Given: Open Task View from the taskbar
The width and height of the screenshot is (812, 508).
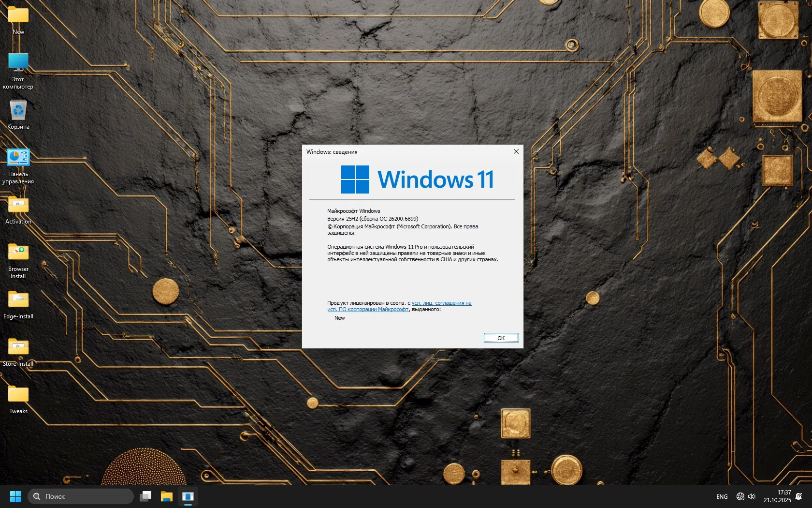Looking at the screenshot, I should click(x=145, y=496).
